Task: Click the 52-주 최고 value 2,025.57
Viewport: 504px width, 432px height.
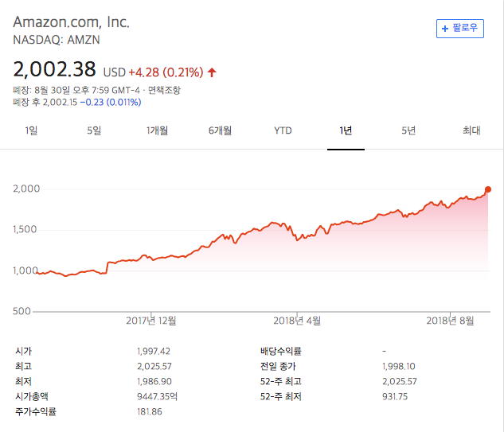Action: [400, 381]
